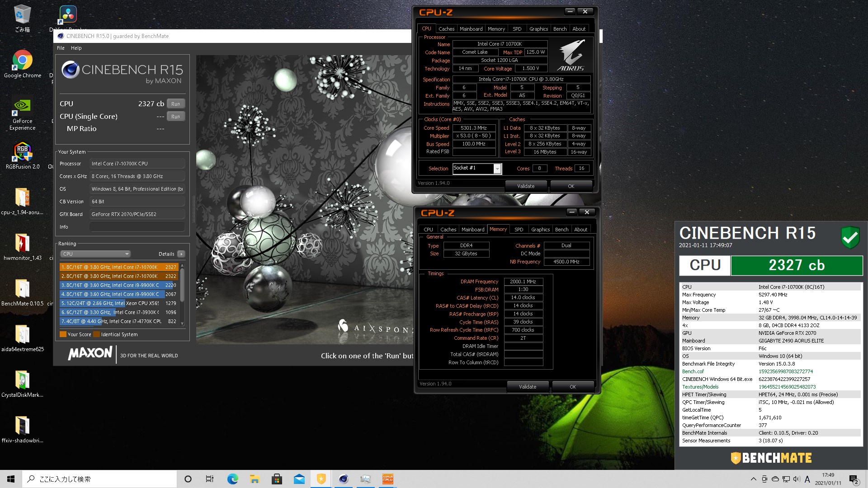Open the cpu-z_1.94-aorus zip archive icon
This screenshot has height=488, width=868.
(22, 202)
